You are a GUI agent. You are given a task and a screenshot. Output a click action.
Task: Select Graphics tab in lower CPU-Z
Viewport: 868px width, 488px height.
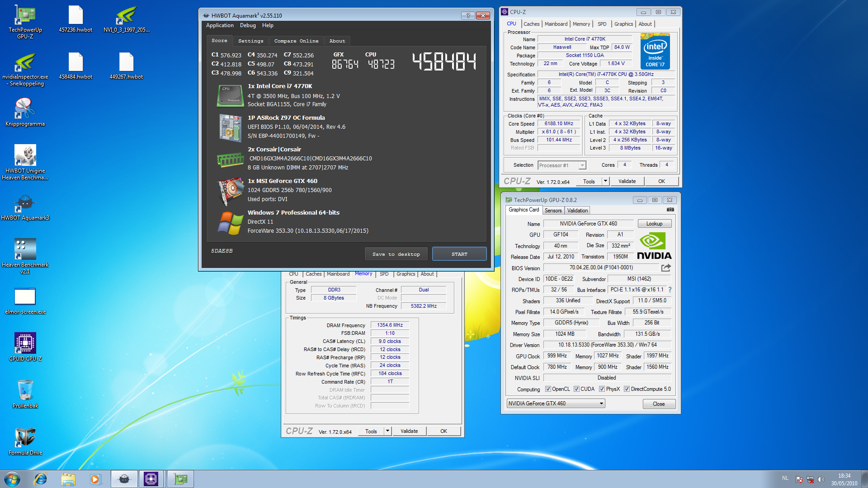click(x=406, y=274)
